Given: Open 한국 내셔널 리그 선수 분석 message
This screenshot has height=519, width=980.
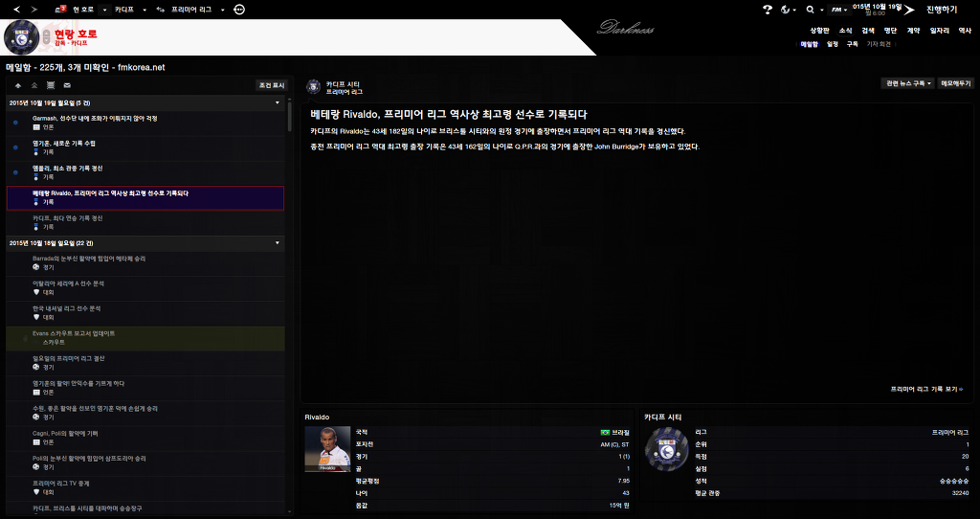Looking at the screenshot, I should (145, 313).
